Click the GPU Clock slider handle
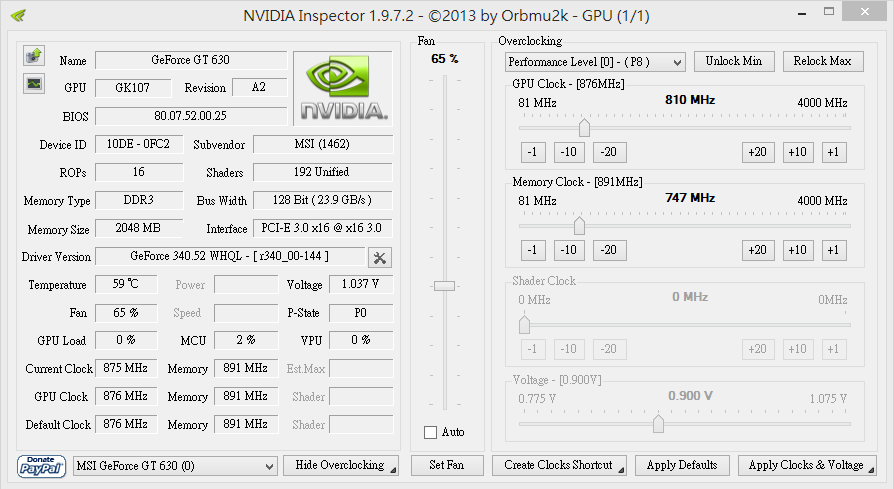Image resolution: width=894 pixels, height=489 pixels. [584, 127]
